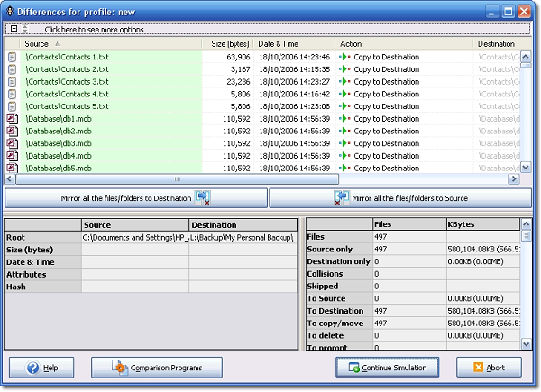Click the 63,906 size value
This screenshot has width=541, height=392.
(238, 57)
